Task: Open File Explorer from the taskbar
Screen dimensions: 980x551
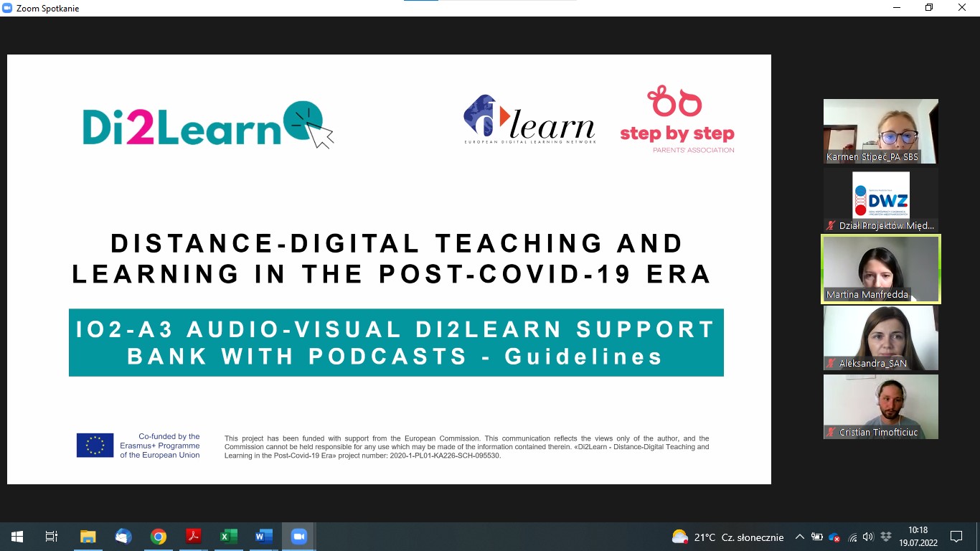Action: 88,536
